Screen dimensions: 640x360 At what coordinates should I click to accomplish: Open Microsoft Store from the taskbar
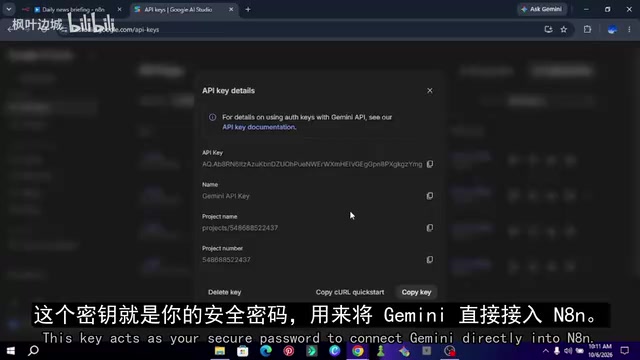coord(242,351)
